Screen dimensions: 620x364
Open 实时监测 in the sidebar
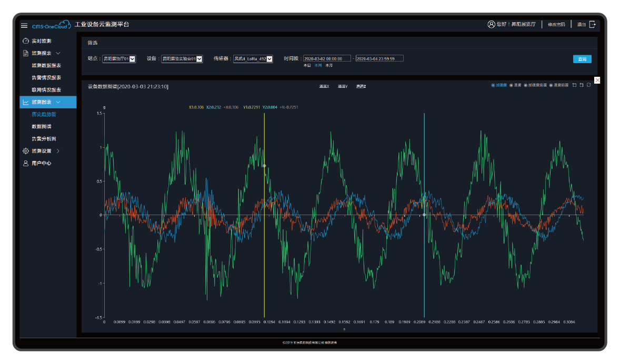[42, 41]
